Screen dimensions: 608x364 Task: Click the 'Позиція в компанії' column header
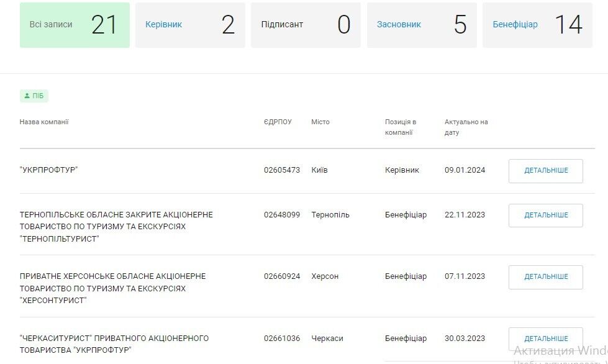coord(401,127)
